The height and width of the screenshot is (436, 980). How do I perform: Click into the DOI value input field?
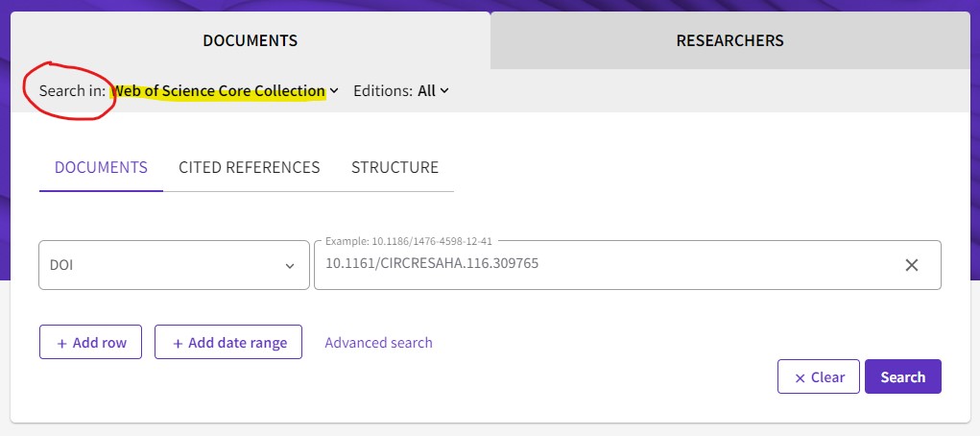[595, 265]
